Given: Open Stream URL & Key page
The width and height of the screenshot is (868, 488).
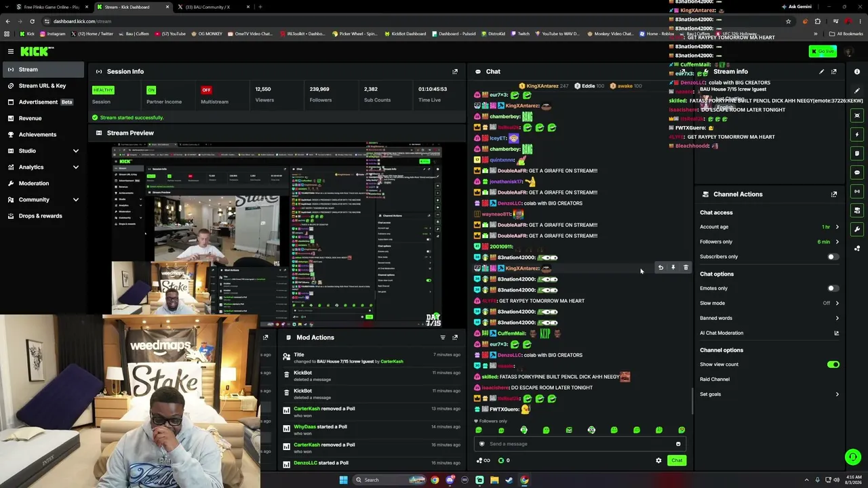Looking at the screenshot, I should pyautogui.click(x=43, y=85).
